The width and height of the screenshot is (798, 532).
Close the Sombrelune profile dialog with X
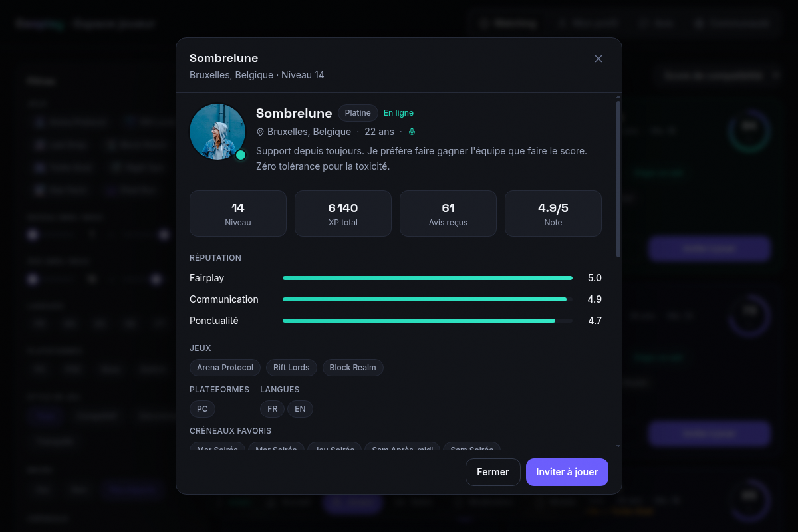[x=598, y=59]
